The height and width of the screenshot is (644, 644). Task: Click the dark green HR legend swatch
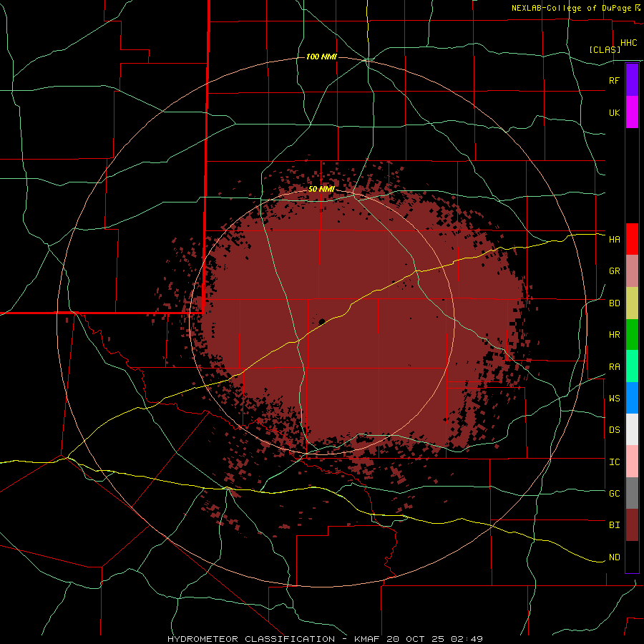point(632,335)
